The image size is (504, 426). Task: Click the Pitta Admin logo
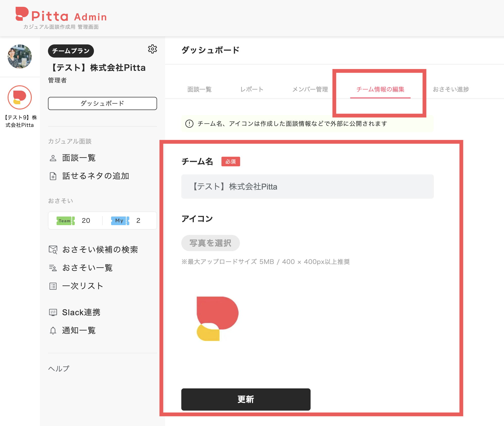click(61, 14)
